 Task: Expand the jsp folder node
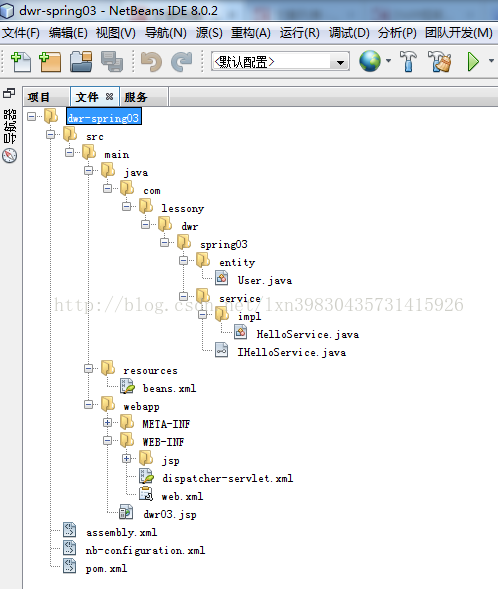127,459
